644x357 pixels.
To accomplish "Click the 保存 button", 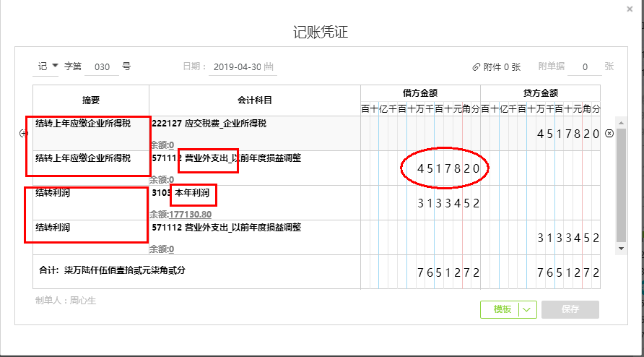I will (x=570, y=310).
